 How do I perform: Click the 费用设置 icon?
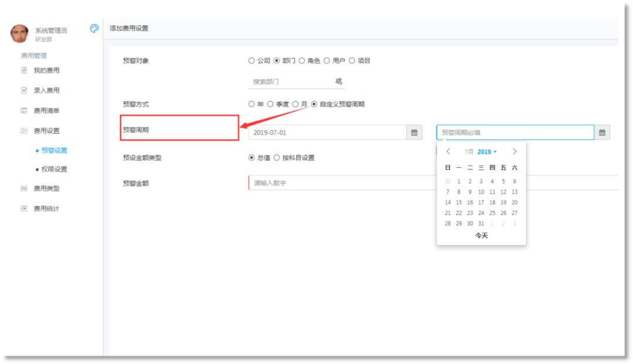[x=24, y=131]
